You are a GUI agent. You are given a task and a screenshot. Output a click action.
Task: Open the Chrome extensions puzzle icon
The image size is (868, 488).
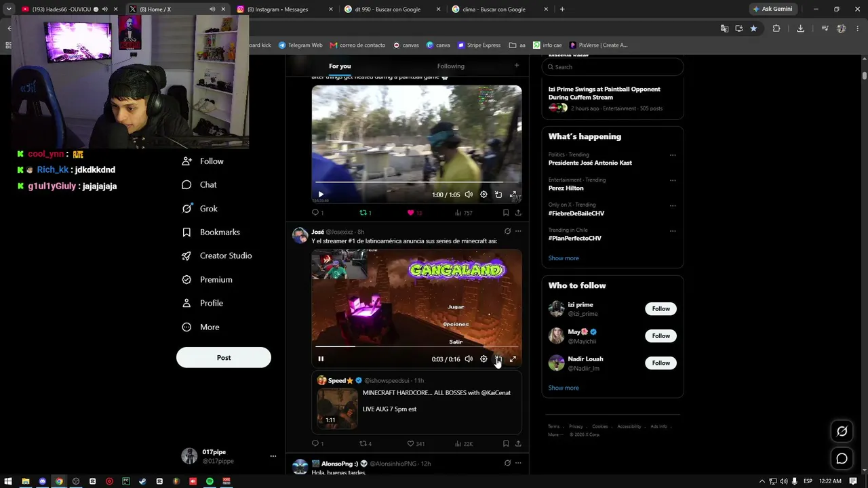pyautogui.click(x=776, y=28)
